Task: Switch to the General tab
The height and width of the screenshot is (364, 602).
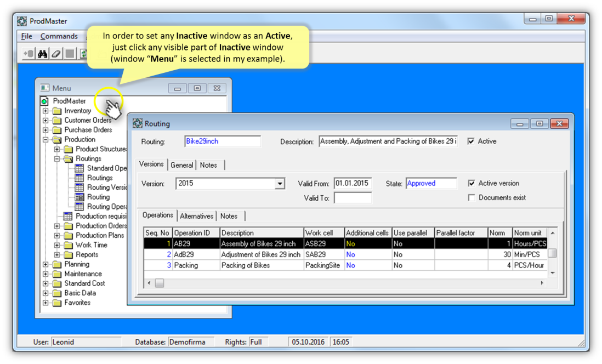Action: [181, 165]
